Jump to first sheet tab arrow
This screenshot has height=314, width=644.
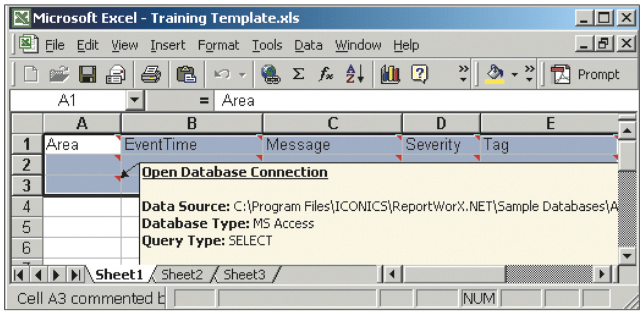18,274
